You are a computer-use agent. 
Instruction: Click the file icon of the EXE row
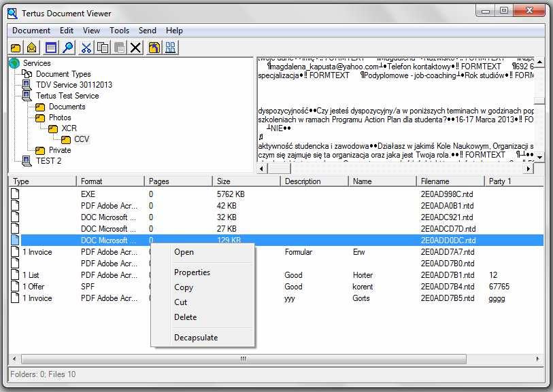[15, 194]
